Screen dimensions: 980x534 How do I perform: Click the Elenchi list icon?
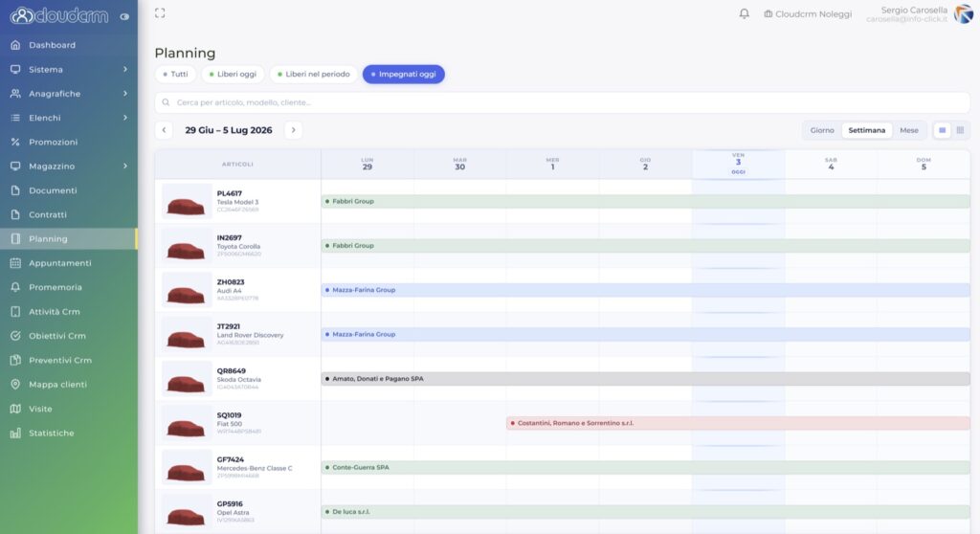tap(15, 118)
